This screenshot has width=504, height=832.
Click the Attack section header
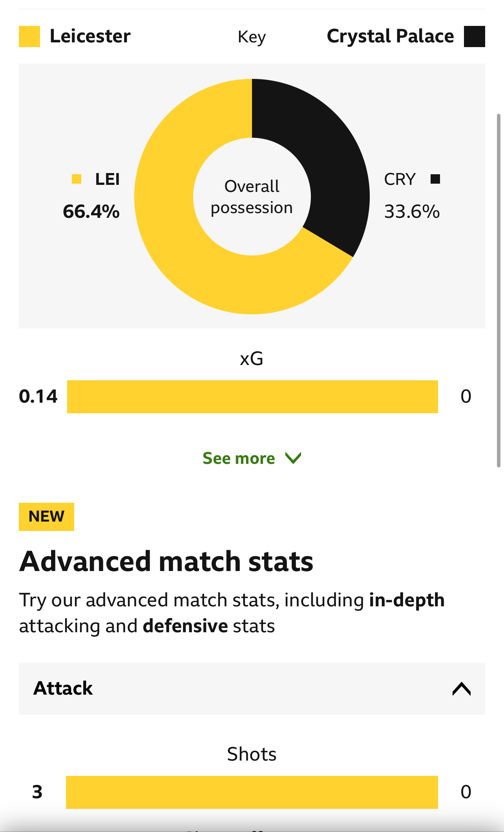(x=252, y=689)
